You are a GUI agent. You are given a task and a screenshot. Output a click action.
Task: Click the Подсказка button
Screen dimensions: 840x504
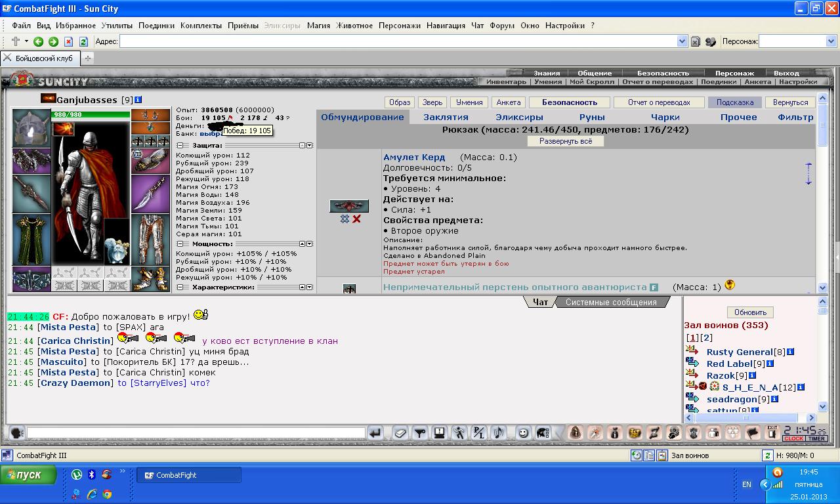pos(735,102)
